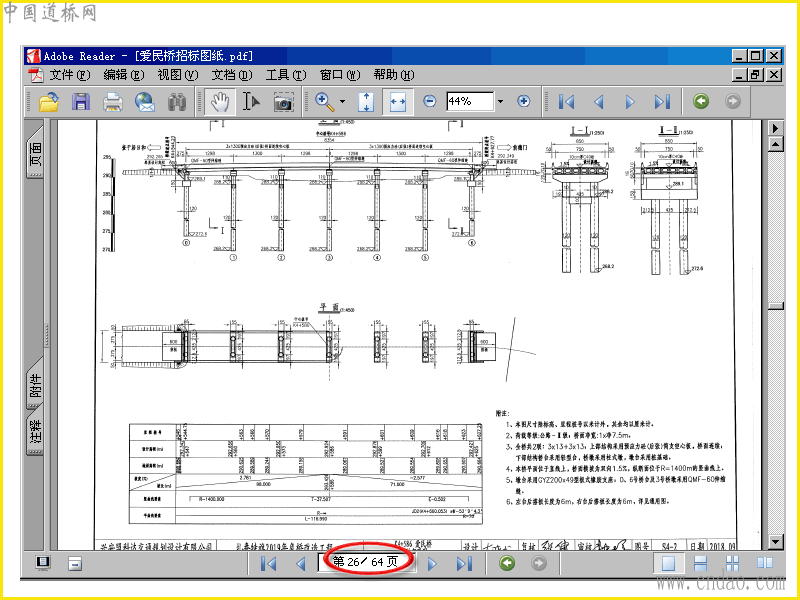
Task: Click grey Next View arrow in top toolbar
Action: [733, 101]
